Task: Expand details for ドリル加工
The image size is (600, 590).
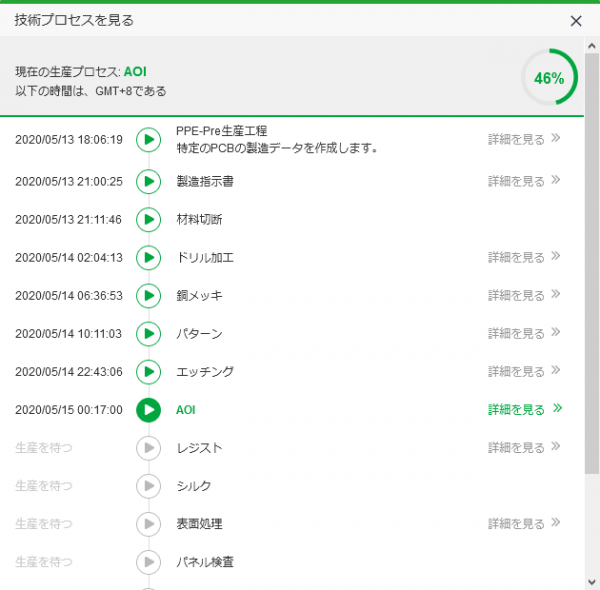Action: [x=524, y=258]
